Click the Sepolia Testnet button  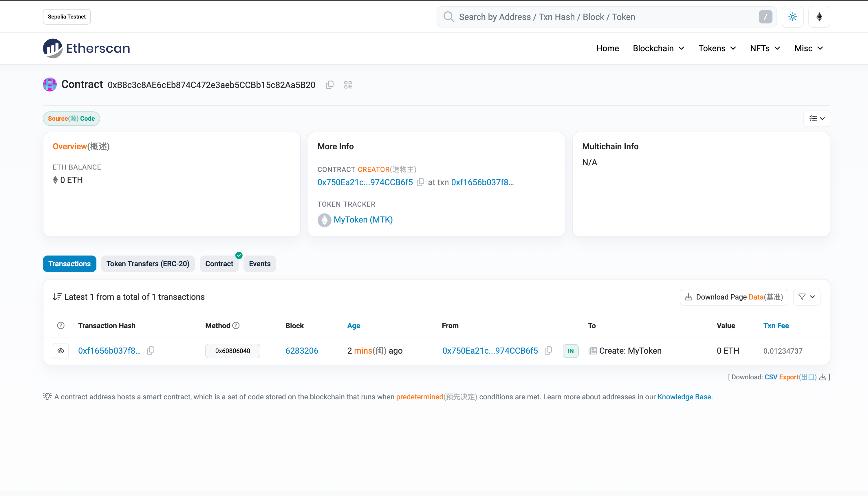(67, 17)
